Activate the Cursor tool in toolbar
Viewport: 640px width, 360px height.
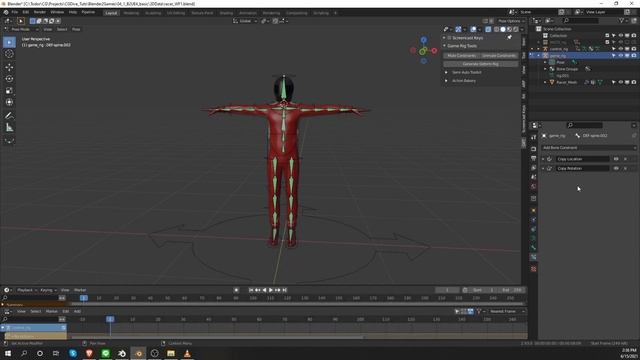tap(9, 54)
